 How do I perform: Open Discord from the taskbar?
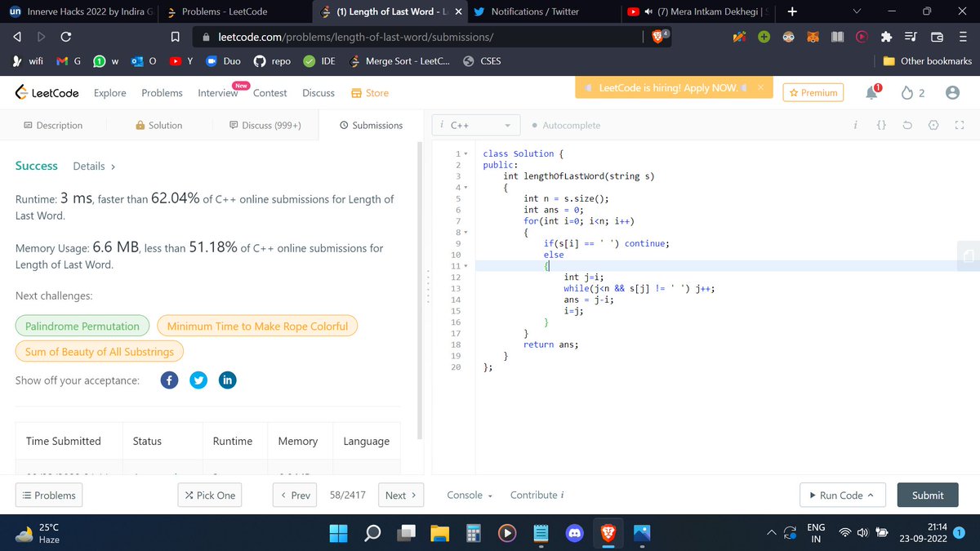click(574, 533)
